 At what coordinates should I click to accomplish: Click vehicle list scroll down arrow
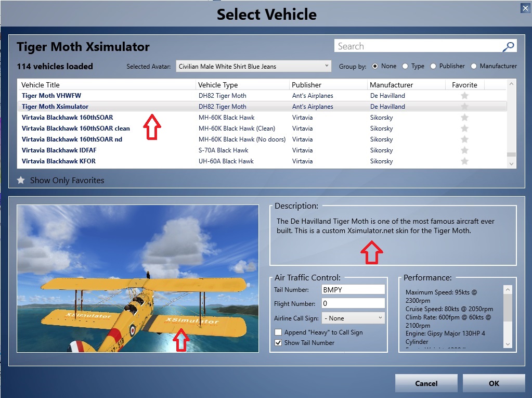(x=511, y=164)
